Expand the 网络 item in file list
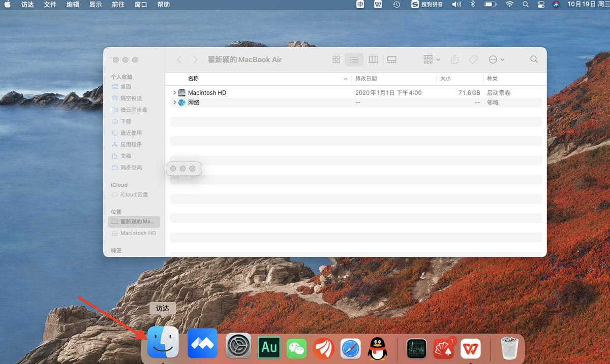610x364 pixels. click(174, 102)
